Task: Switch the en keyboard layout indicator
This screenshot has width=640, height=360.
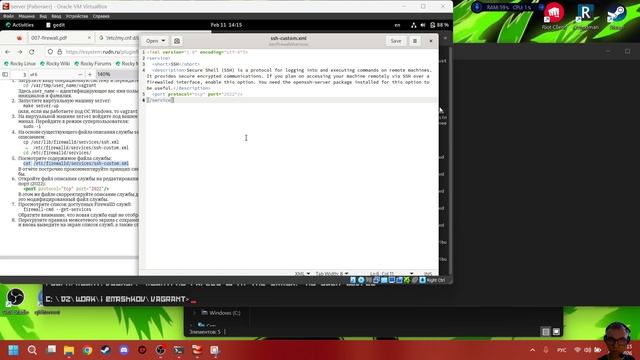Action: tap(397, 25)
